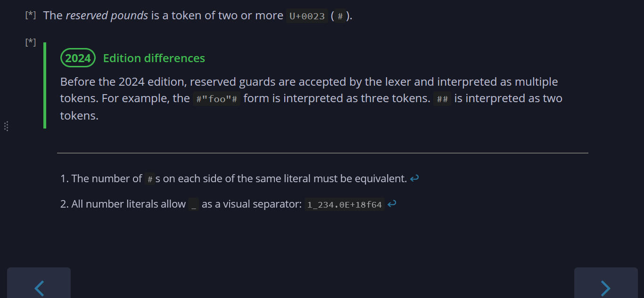Click the [*] marker beside reserved pounds
644x298 pixels.
[30, 15]
